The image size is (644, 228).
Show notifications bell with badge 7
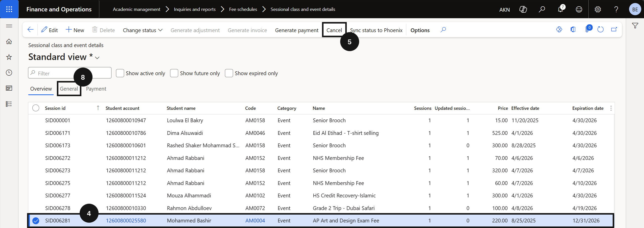pyautogui.click(x=561, y=9)
